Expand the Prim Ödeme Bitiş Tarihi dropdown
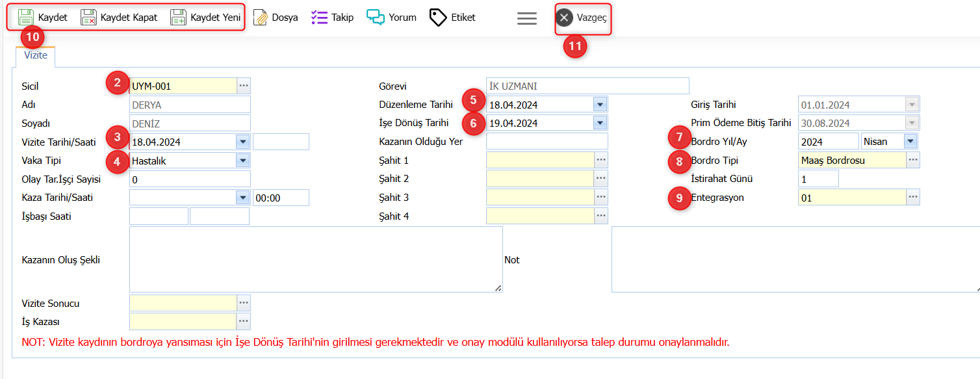This screenshot has height=379, width=980. click(x=912, y=123)
